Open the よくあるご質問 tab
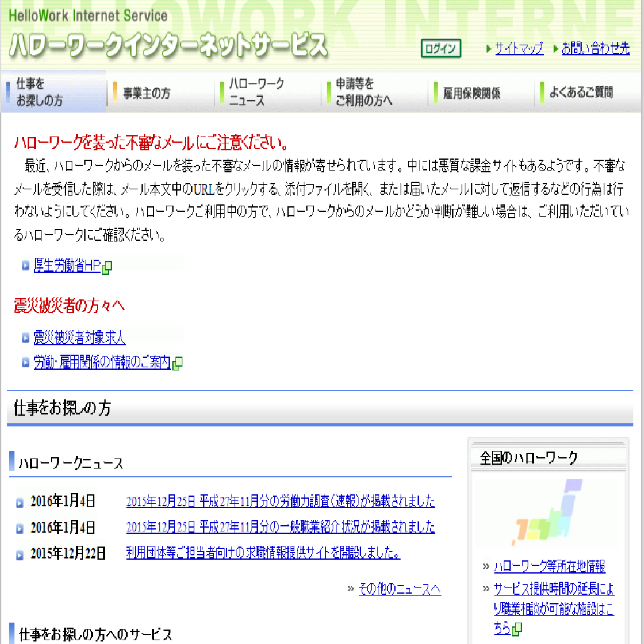This screenshot has width=644, height=644. [x=588, y=92]
